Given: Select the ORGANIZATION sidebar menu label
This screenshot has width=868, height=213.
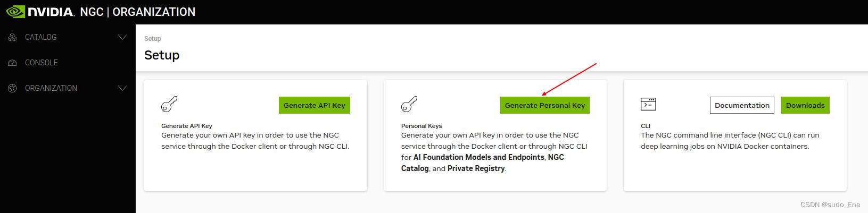Looking at the screenshot, I should 51,88.
